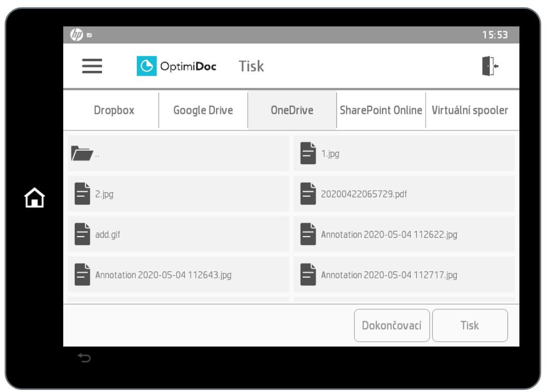The height and width of the screenshot is (392, 550).
Task: Select the 1.jpg file icon
Action: click(x=308, y=153)
